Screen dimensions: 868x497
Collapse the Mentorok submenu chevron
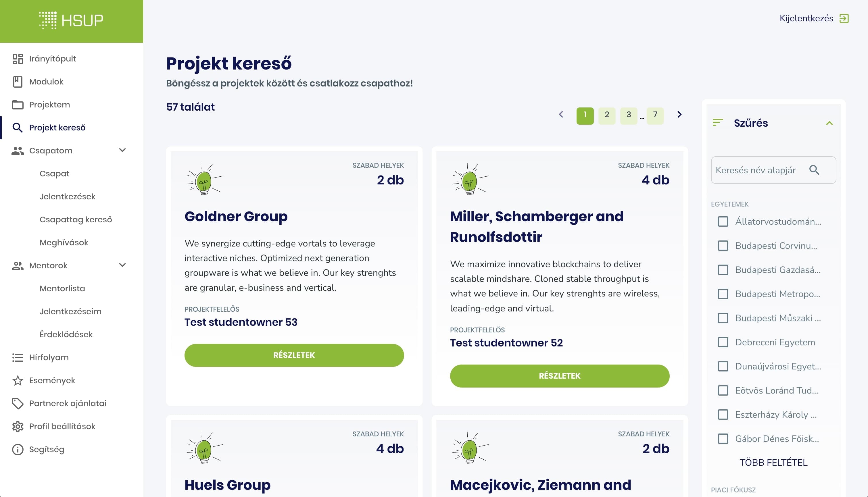click(122, 265)
